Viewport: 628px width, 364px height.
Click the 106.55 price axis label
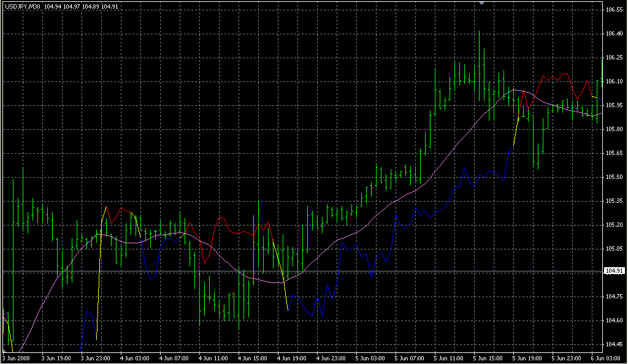point(615,10)
